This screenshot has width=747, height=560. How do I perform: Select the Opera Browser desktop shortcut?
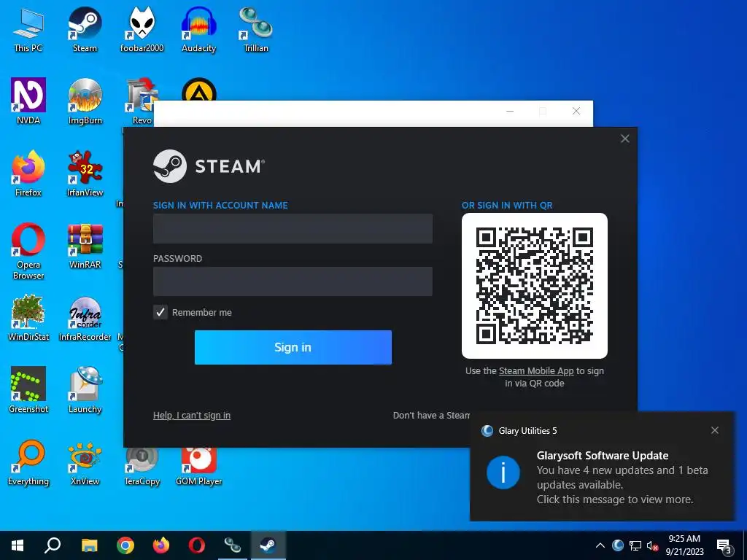click(x=28, y=252)
